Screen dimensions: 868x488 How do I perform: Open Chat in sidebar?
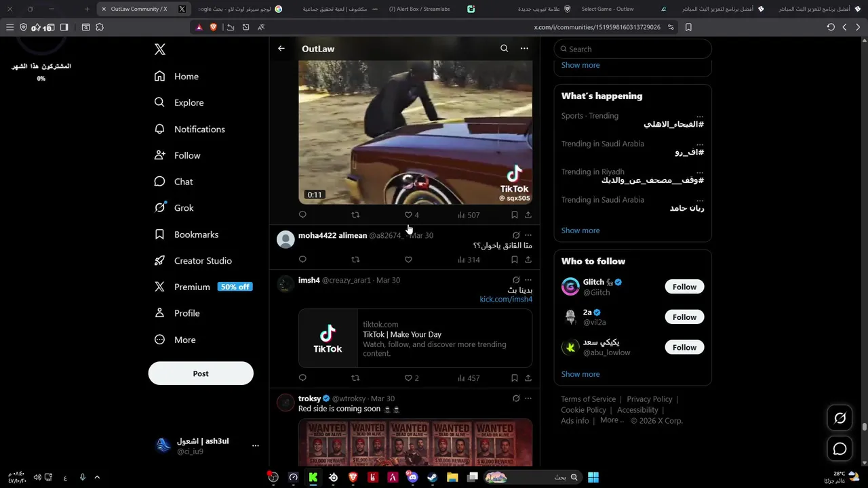point(174,182)
